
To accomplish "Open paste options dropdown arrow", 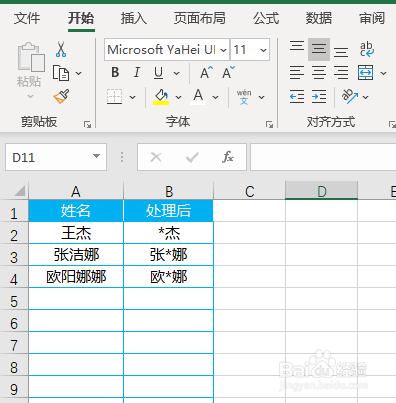I will (30, 97).
